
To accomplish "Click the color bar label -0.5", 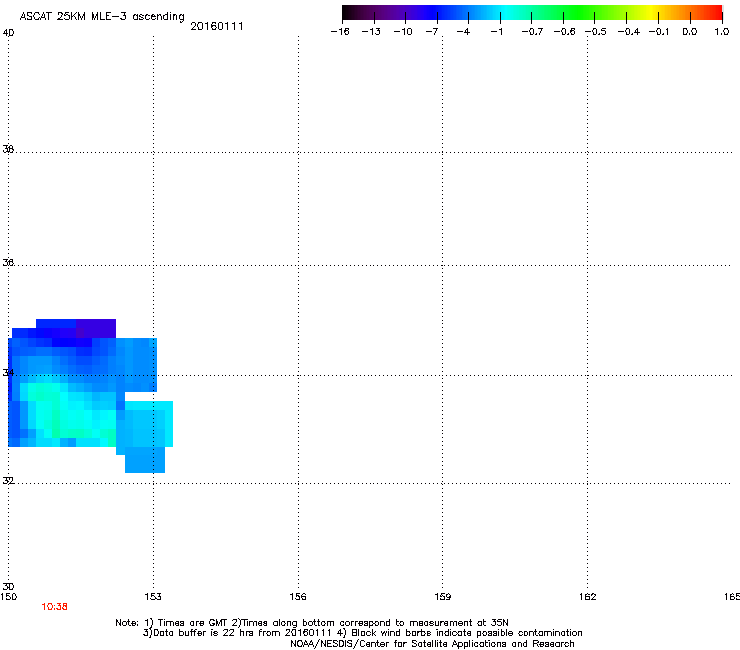I will pyautogui.click(x=596, y=32).
